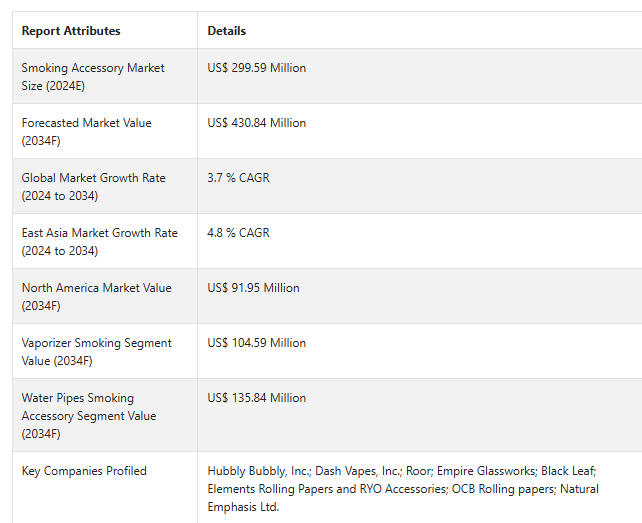The image size is (642, 523).
Task: Click the US$ 135.84 Million value
Action: click(x=257, y=398)
